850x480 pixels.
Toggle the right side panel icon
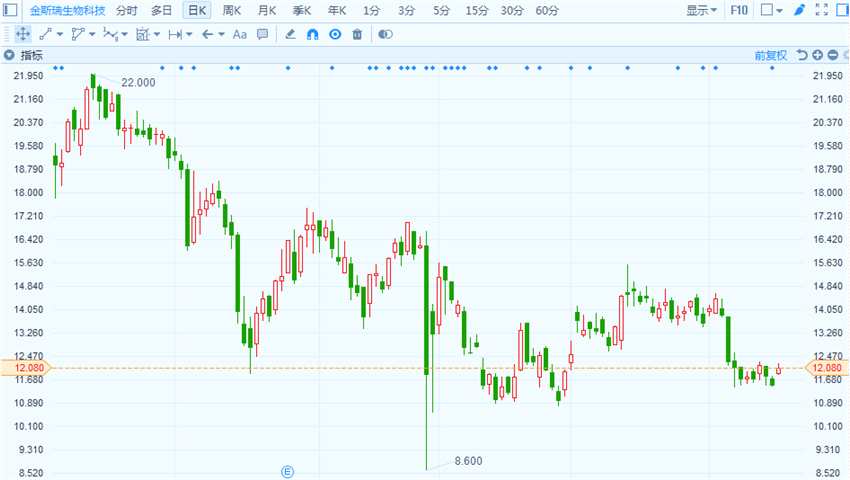click(842, 10)
